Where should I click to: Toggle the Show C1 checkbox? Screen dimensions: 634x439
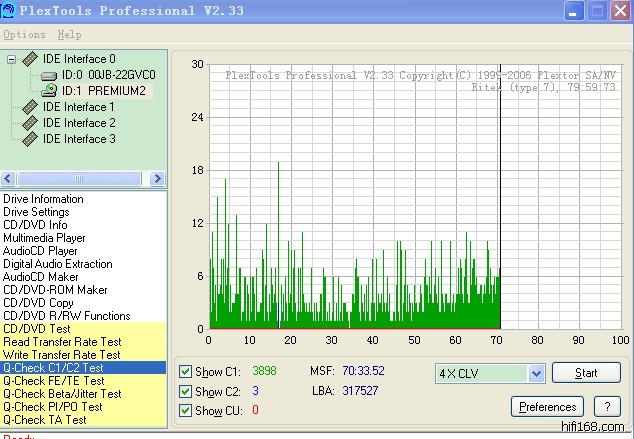click(x=184, y=372)
